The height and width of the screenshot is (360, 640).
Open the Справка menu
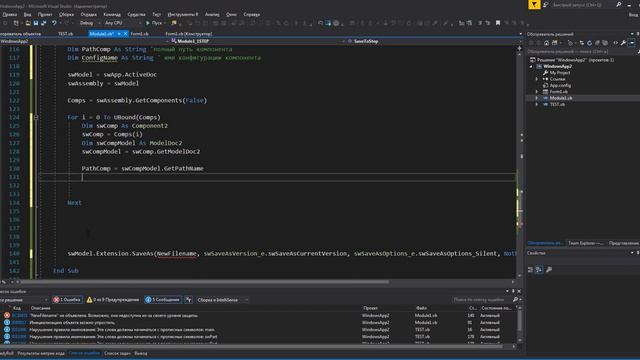[x=251, y=14]
